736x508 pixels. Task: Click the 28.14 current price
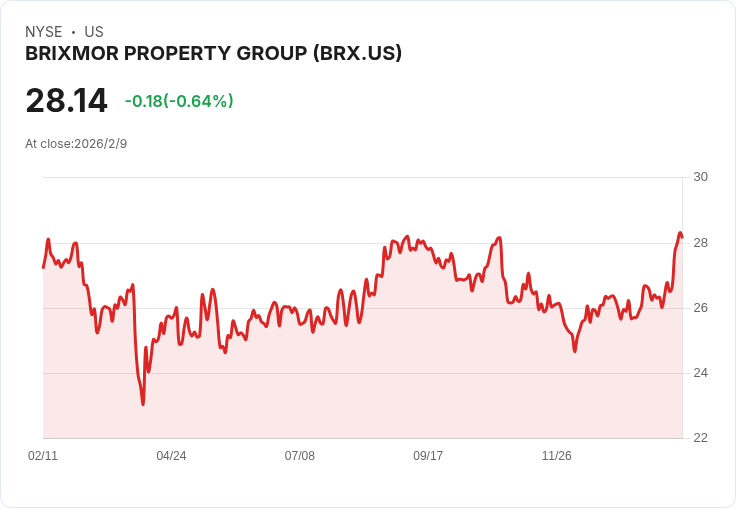pos(66,100)
